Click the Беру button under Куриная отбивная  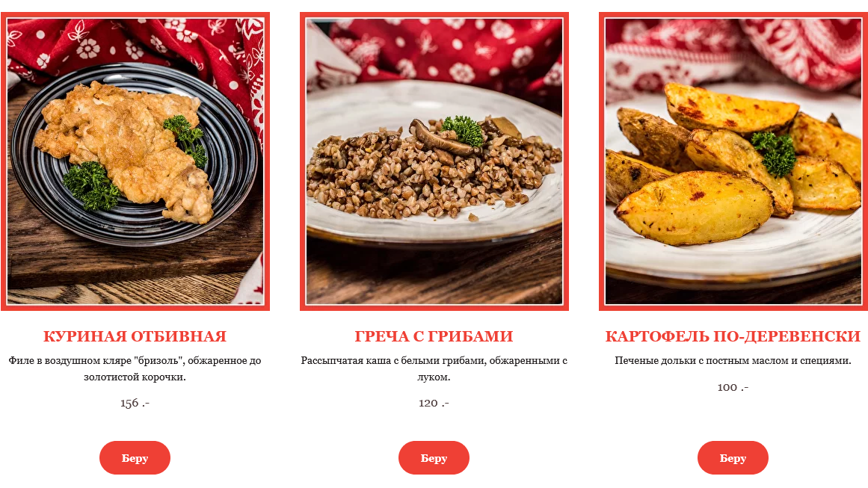click(135, 457)
